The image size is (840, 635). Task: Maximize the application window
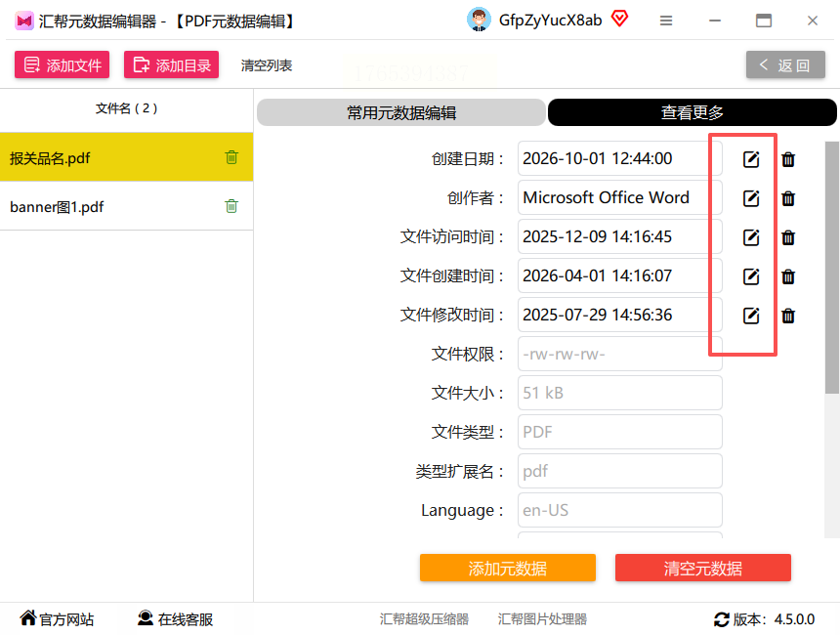tap(764, 21)
